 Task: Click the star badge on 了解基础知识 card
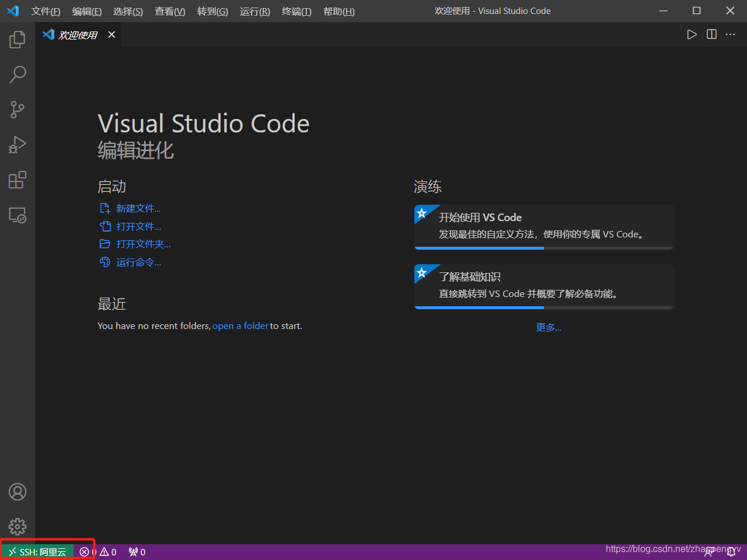(x=422, y=272)
